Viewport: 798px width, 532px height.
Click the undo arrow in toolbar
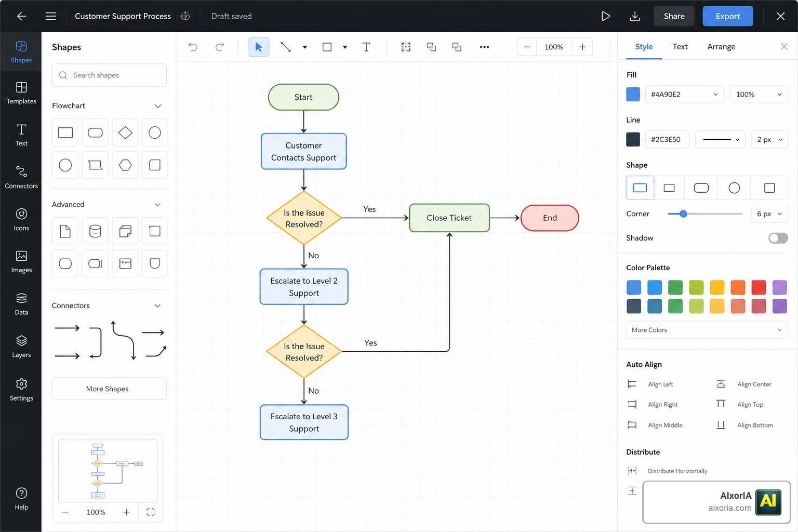pos(193,47)
